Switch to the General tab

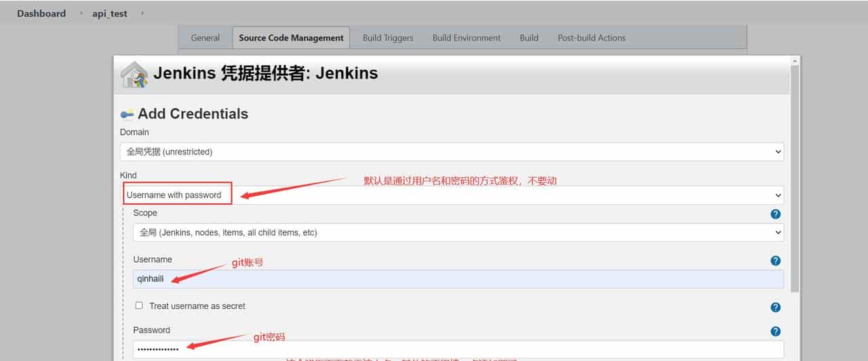coord(205,38)
